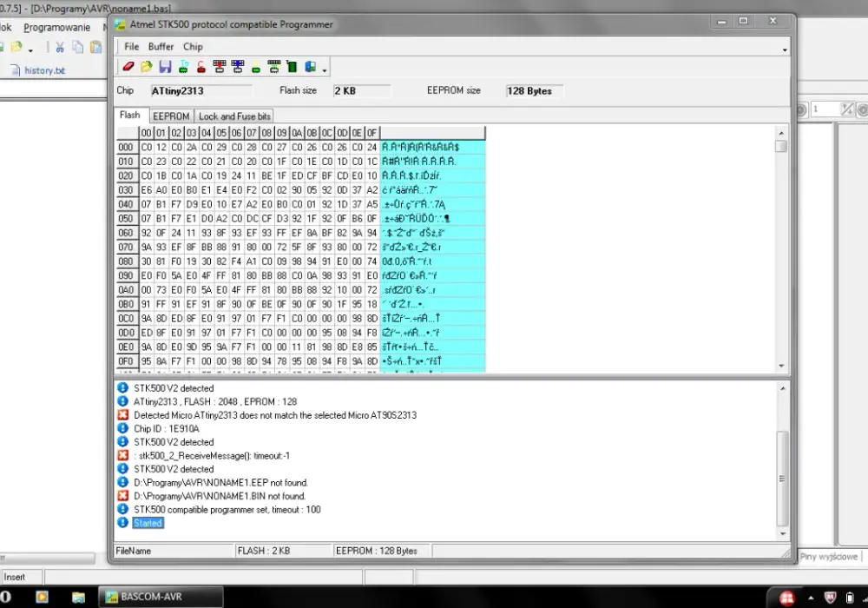Open the history.txt tab in the BASCOM window
868x608 pixels.
coord(39,70)
